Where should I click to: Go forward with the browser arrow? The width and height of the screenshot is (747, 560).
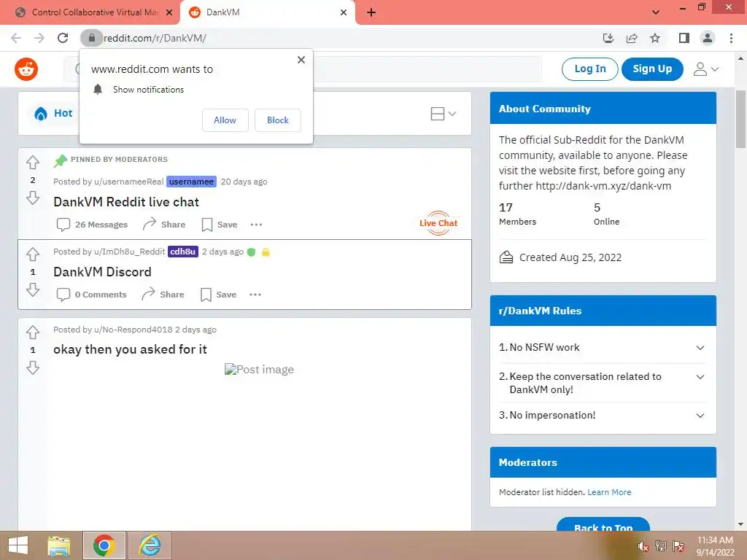[39, 38]
